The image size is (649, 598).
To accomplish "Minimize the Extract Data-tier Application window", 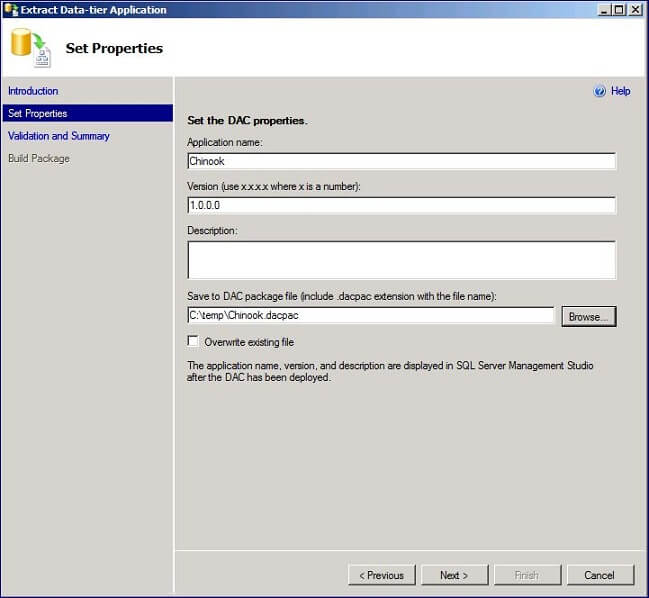I will [x=604, y=10].
